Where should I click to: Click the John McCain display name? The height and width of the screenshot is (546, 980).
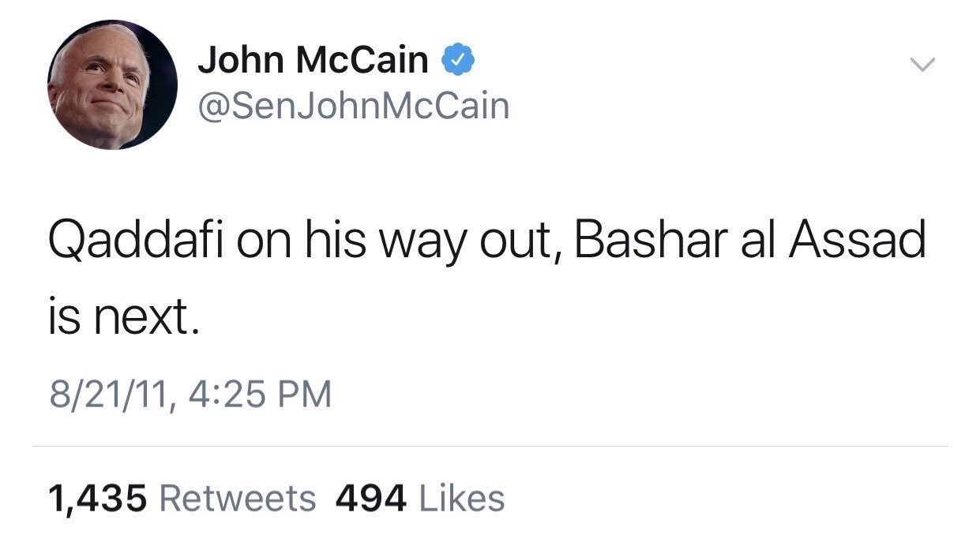[x=313, y=61]
